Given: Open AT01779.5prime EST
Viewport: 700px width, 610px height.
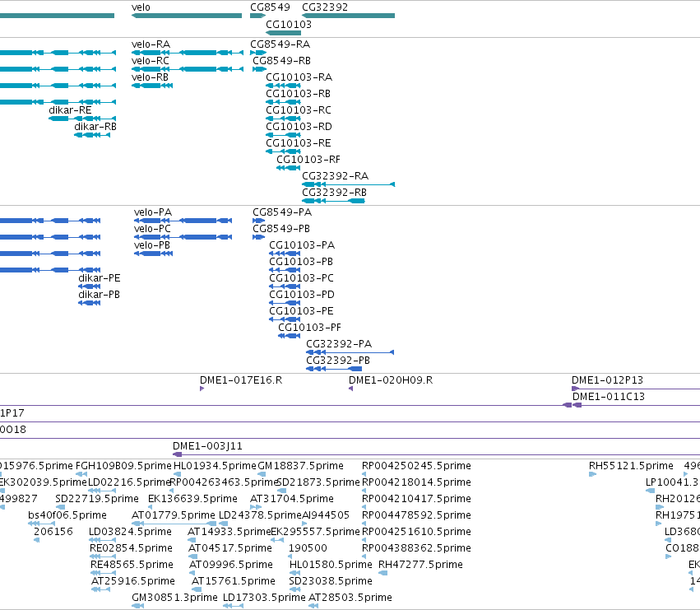Looking at the screenshot, I should [174, 515].
